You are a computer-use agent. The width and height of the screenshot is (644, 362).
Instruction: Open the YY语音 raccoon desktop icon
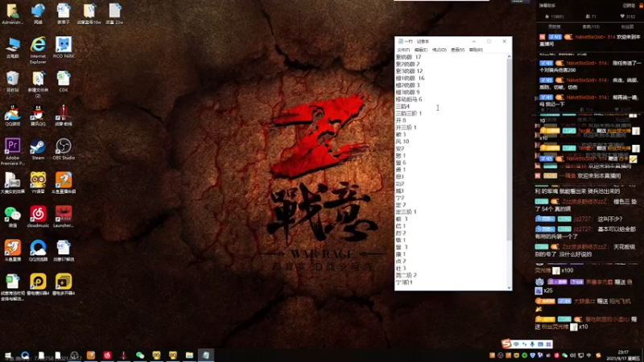click(x=38, y=183)
